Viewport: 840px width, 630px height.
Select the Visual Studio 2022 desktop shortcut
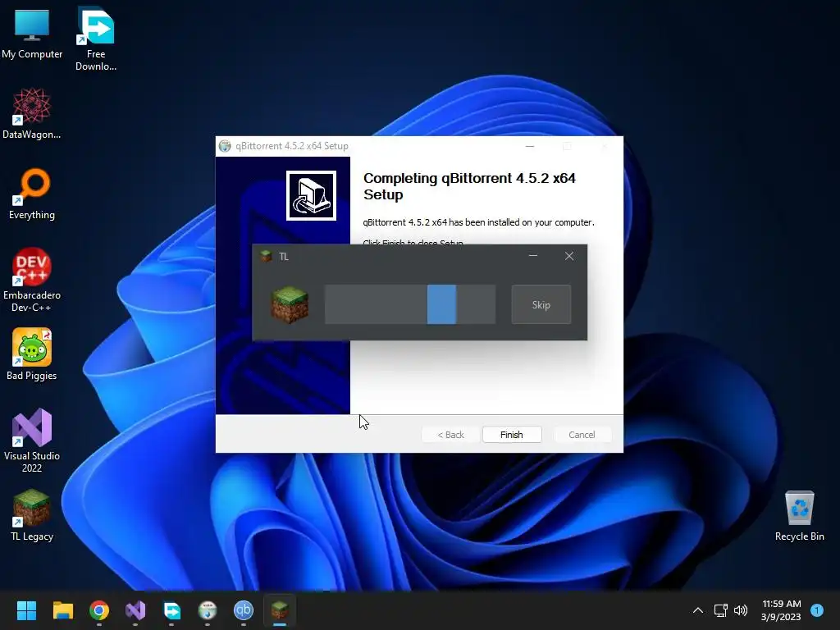point(32,441)
